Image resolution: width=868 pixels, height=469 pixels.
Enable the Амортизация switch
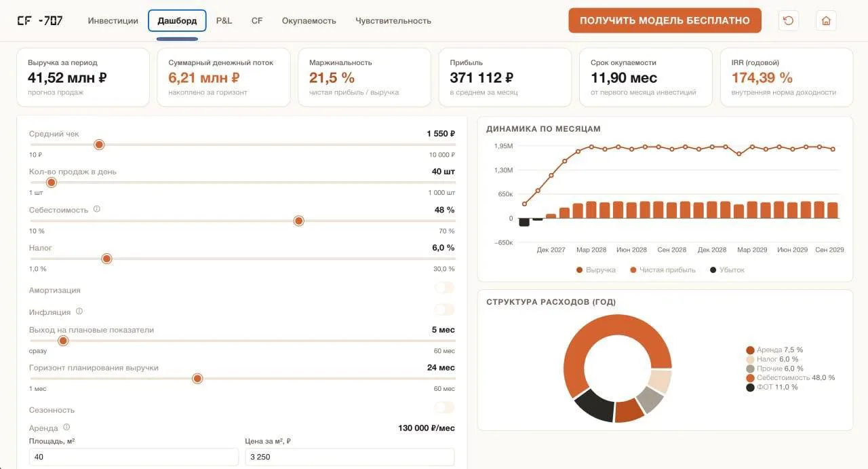point(444,288)
